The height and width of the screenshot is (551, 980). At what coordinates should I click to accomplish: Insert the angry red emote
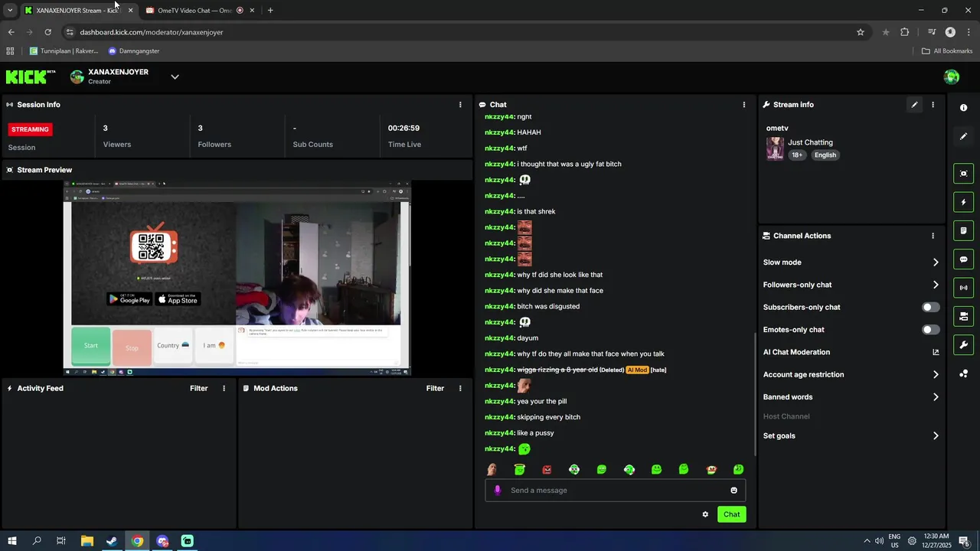pos(547,469)
